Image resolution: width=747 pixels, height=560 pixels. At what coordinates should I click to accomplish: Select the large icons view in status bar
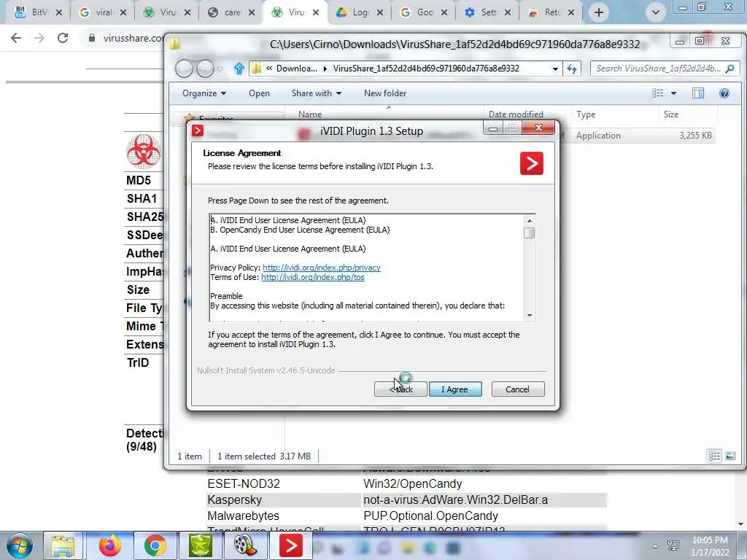[x=729, y=456]
